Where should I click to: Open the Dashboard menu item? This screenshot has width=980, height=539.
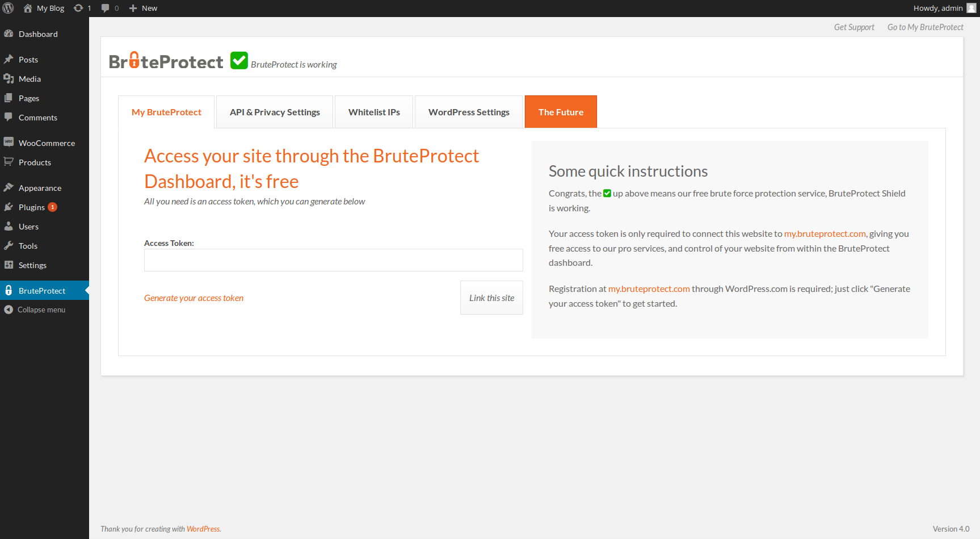tap(44, 34)
